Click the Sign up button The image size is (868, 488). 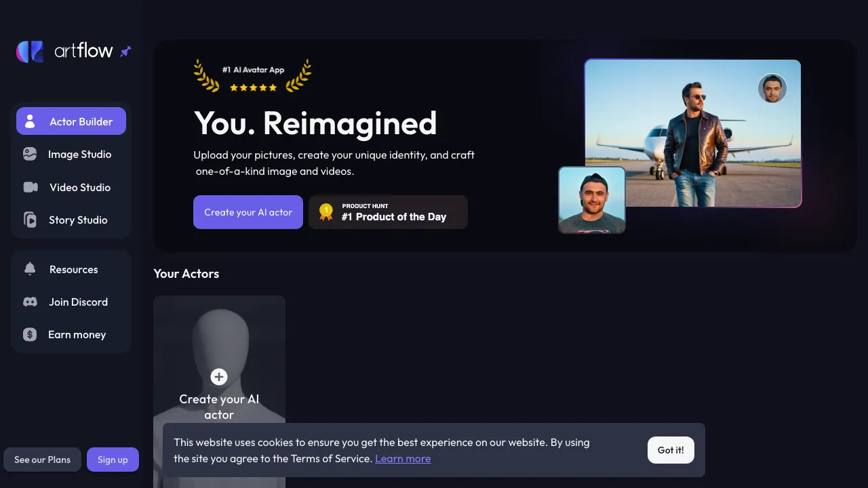point(113,460)
